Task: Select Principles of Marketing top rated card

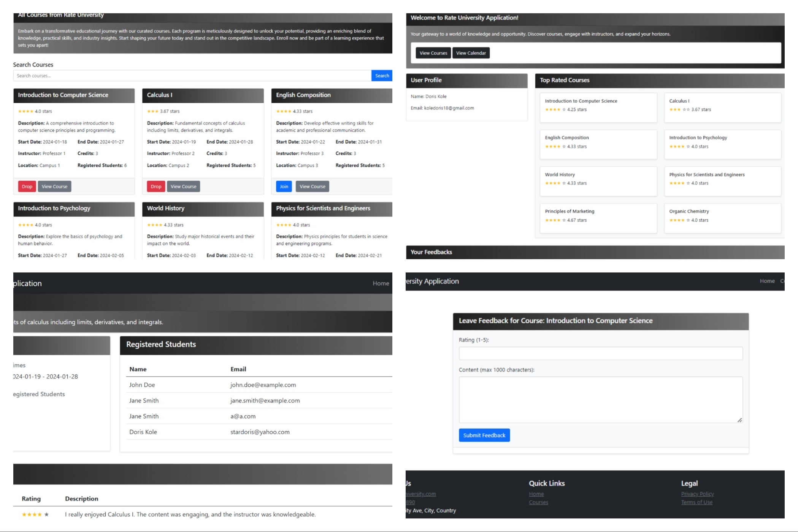Action: 598,218
